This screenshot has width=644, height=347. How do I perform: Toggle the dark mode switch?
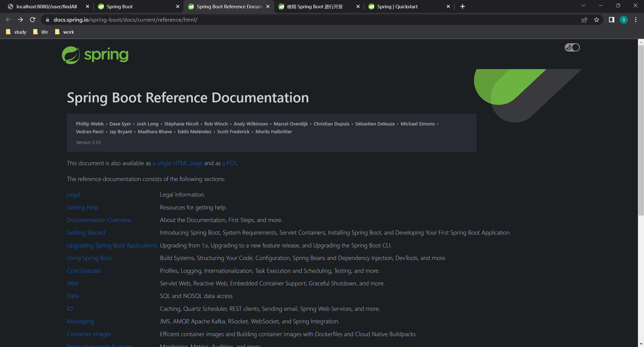pyautogui.click(x=572, y=47)
